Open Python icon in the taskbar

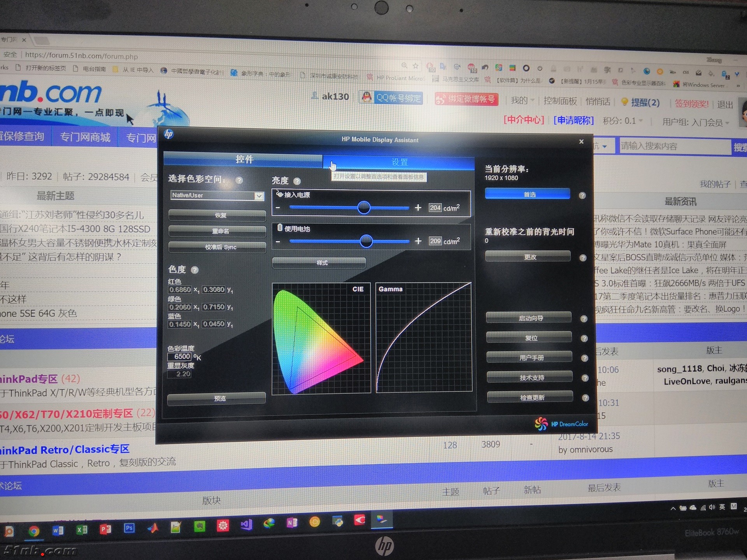(x=338, y=521)
